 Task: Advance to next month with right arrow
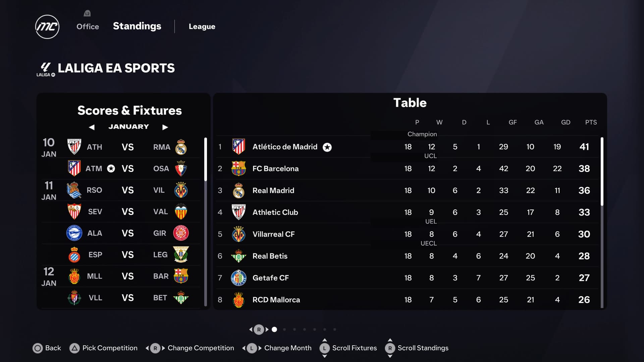[165, 127]
